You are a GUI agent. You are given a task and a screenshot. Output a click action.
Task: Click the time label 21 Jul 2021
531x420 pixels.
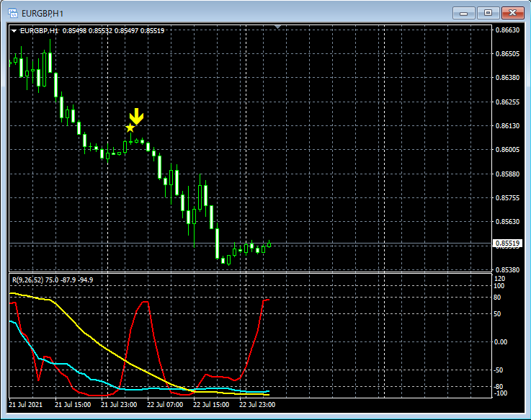(x=25, y=404)
